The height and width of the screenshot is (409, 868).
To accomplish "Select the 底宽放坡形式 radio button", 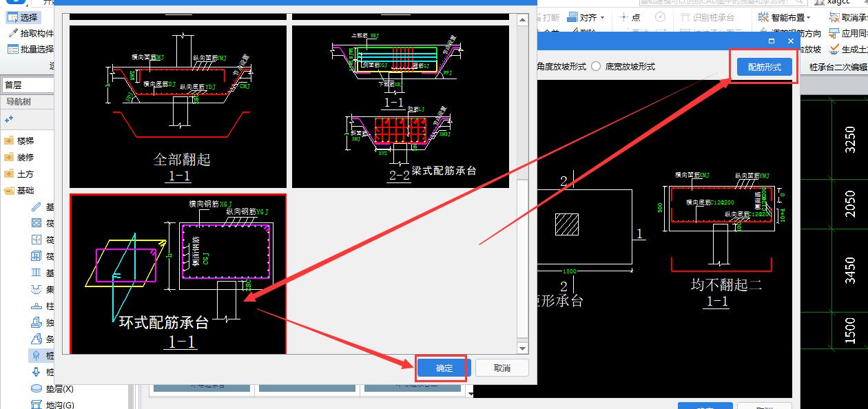I will tap(596, 66).
